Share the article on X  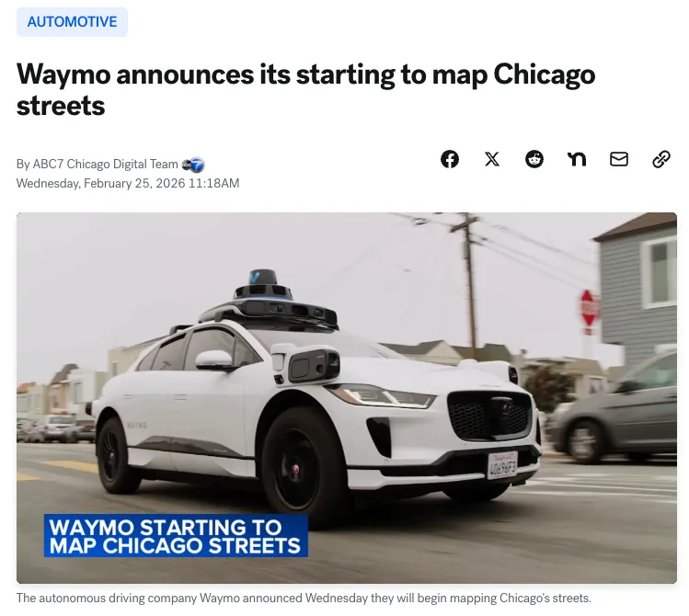click(x=492, y=159)
